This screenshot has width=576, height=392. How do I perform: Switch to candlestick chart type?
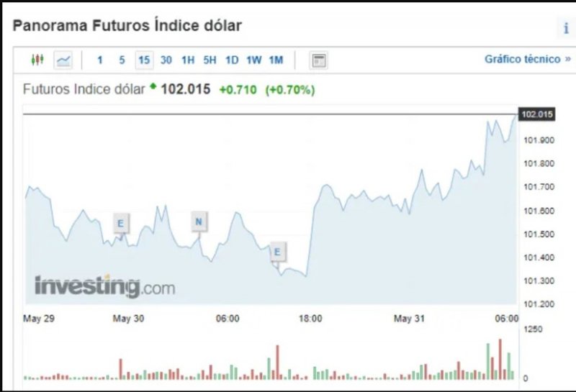pyautogui.click(x=37, y=60)
